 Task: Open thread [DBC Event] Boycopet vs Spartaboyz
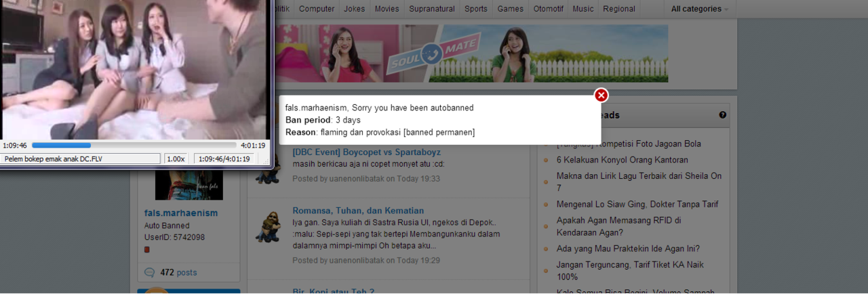tap(367, 152)
